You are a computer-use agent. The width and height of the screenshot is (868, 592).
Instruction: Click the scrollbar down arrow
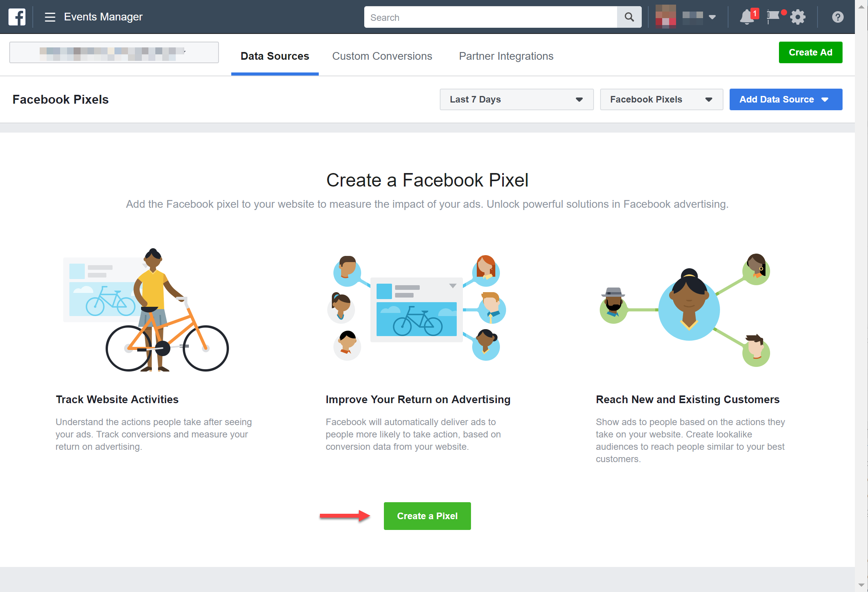tap(861, 585)
